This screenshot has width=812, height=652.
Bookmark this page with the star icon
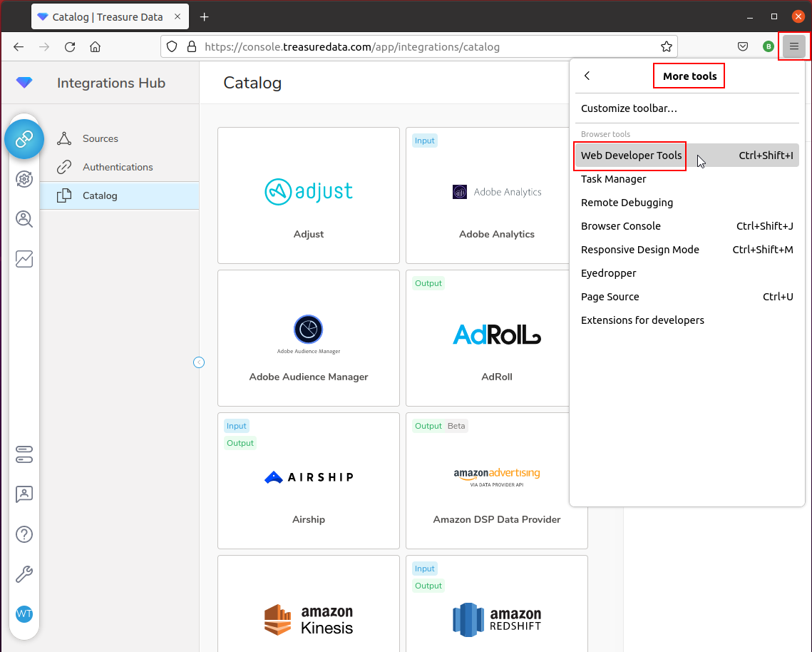click(x=666, y=47)
